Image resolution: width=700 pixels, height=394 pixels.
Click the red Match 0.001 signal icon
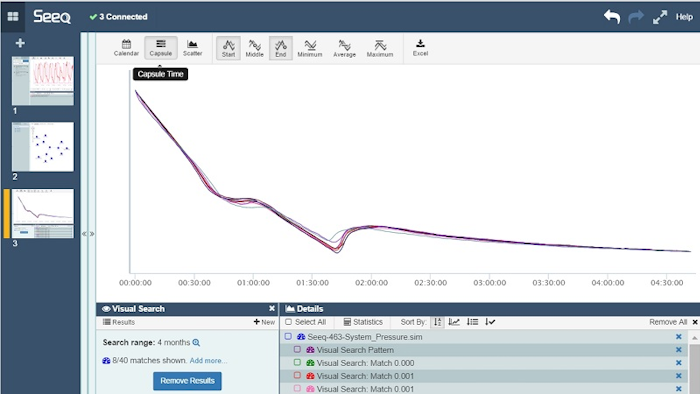coord(310,376)
